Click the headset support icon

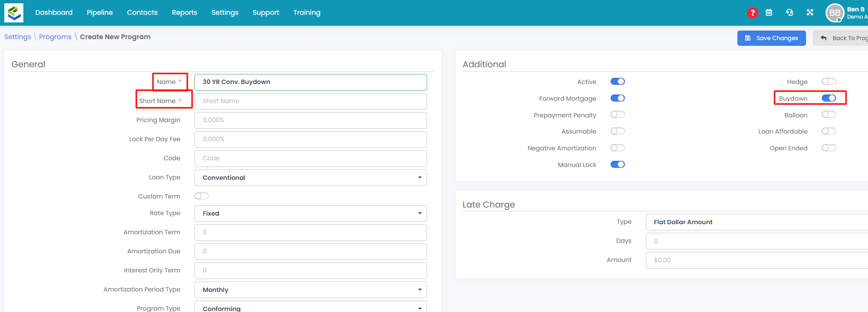pyautogui.click(x=789, y=13)
